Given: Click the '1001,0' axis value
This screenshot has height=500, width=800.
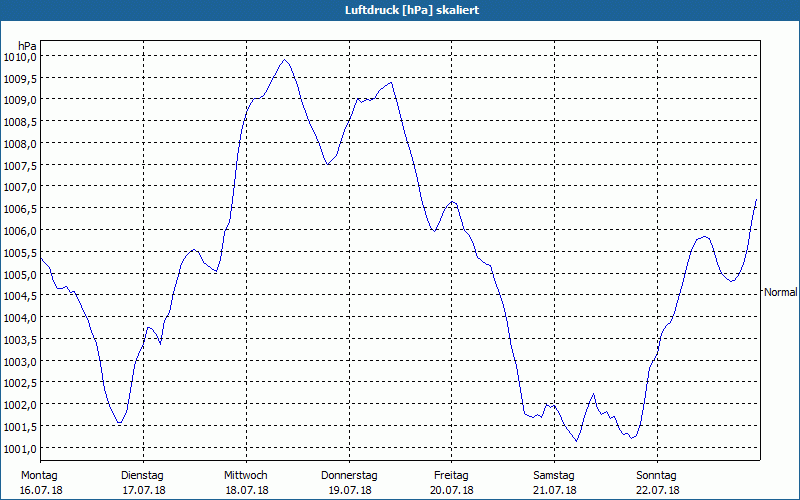Looking at the screenshot, I should pyautogui.click(x=20, y=448).
